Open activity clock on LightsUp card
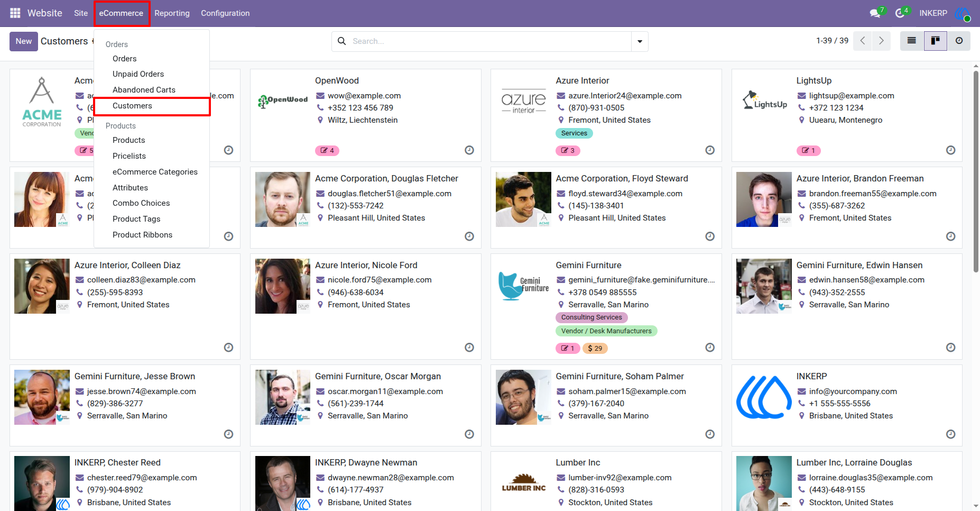Viewport: 980px width, 511px height. [x=950, y=150]
